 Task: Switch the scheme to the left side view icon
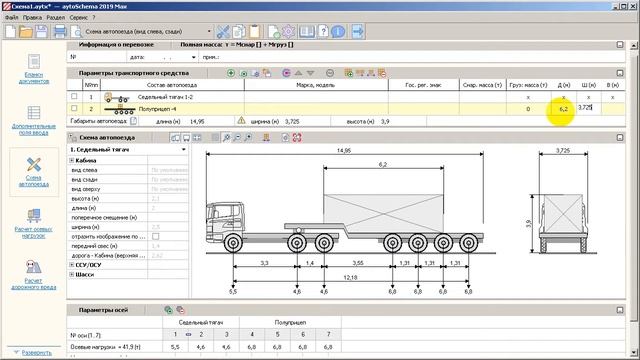(175, 138)
